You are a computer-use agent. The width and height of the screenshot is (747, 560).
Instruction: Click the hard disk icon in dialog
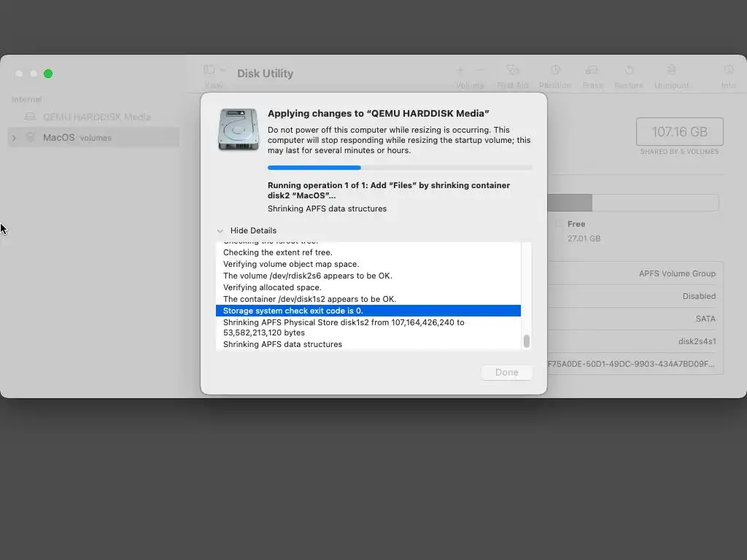tap(239, 129)
